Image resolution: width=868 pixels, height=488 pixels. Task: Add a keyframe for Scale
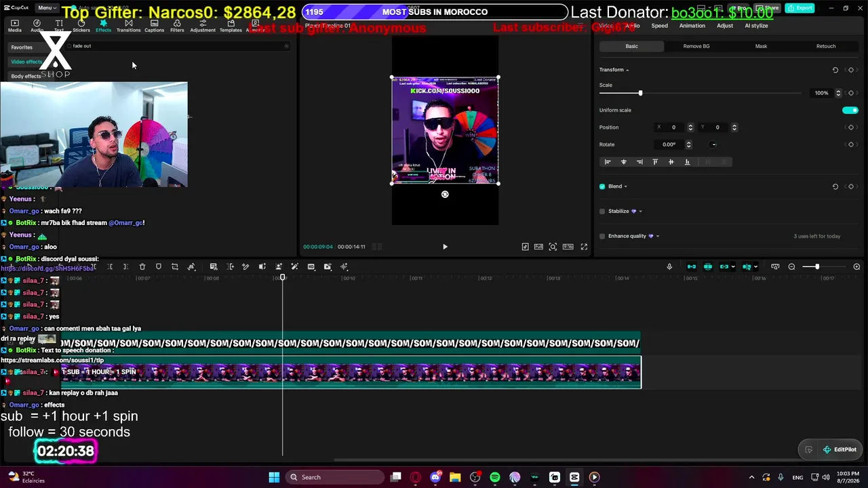tap(851, 93)
